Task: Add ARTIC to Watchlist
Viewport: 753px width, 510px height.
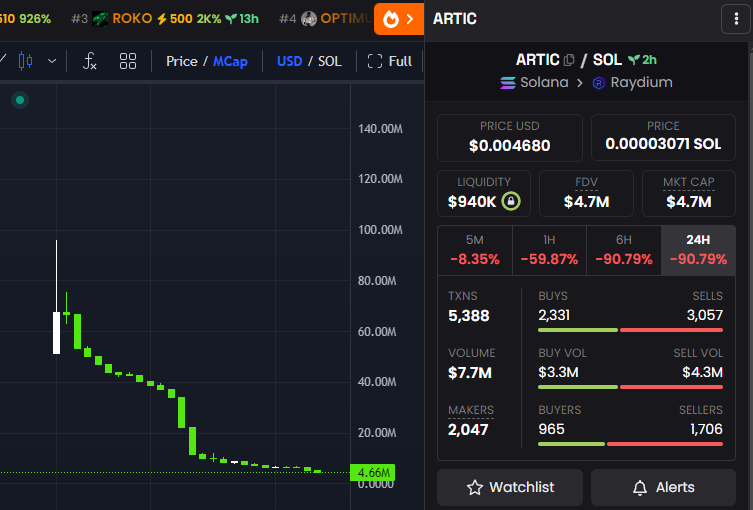Action: coord(510,487)
